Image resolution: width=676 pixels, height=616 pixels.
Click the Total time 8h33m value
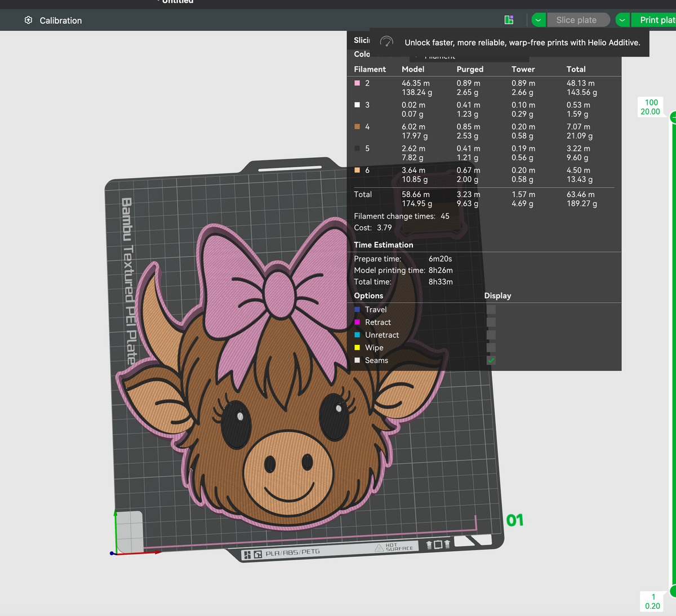click(x=441, y=282)
